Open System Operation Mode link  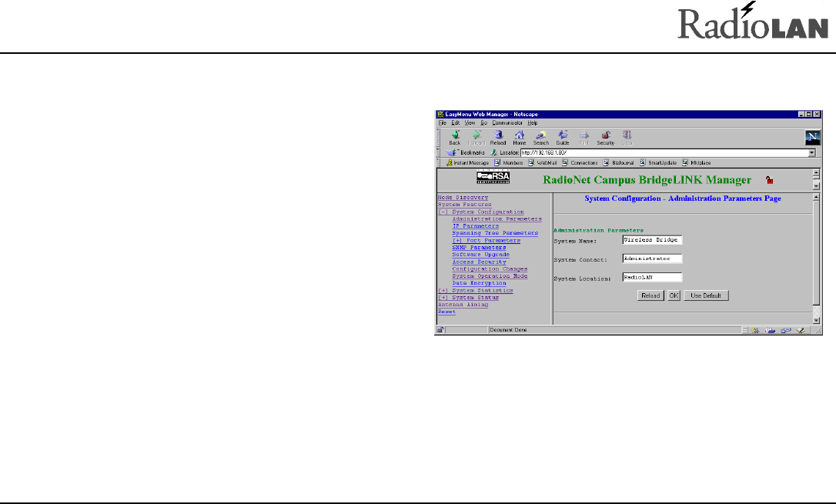[490, 276]
